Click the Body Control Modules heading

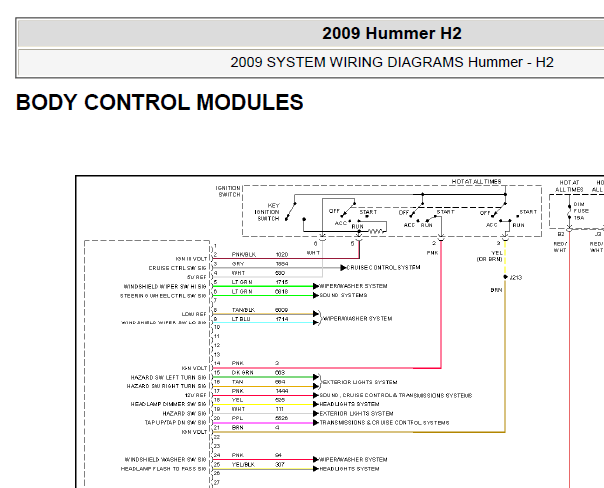(160, 102)
